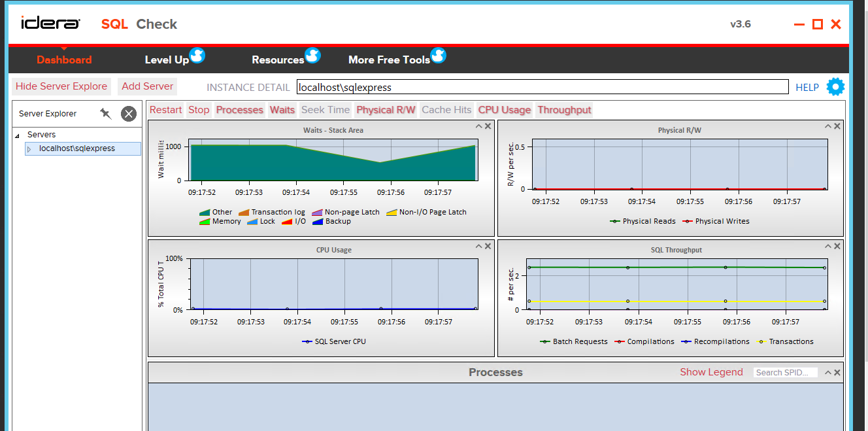Click the share icon beside Resources
The width and height of the screenshot is (868, 431).
click(313, 56)
